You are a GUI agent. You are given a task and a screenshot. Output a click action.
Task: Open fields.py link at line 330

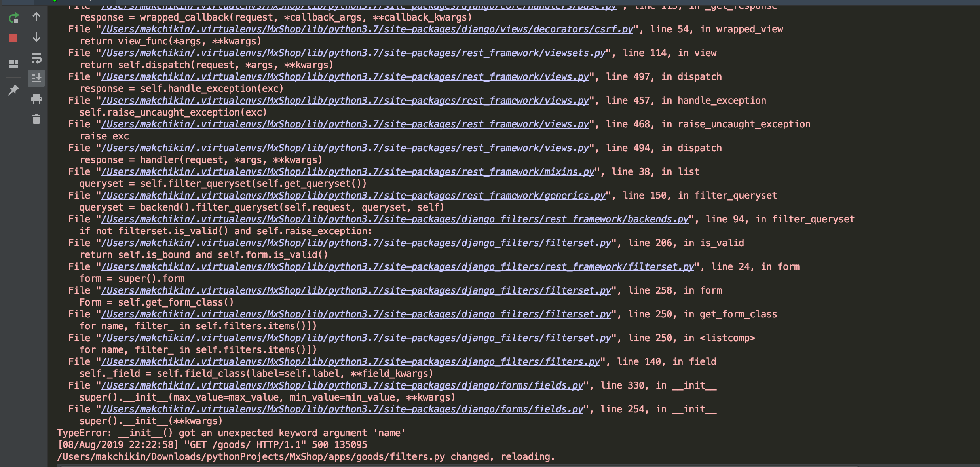342,385
